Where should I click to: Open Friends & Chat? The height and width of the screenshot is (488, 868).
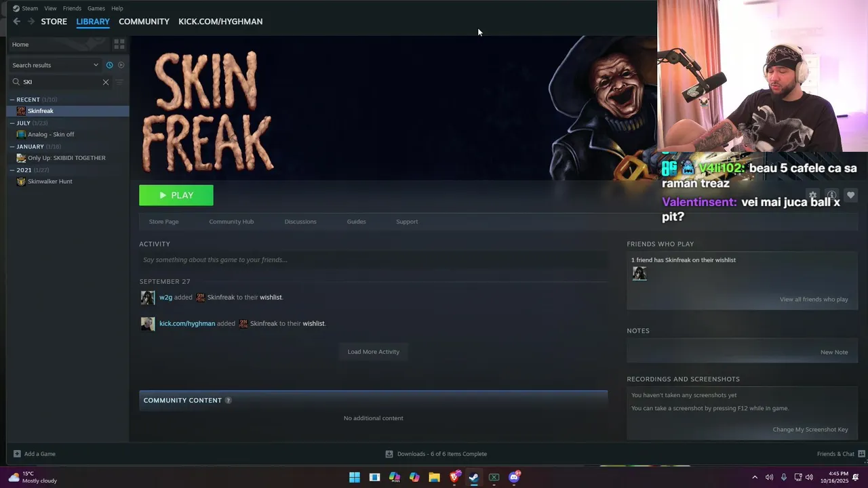[x=841, y=454]
